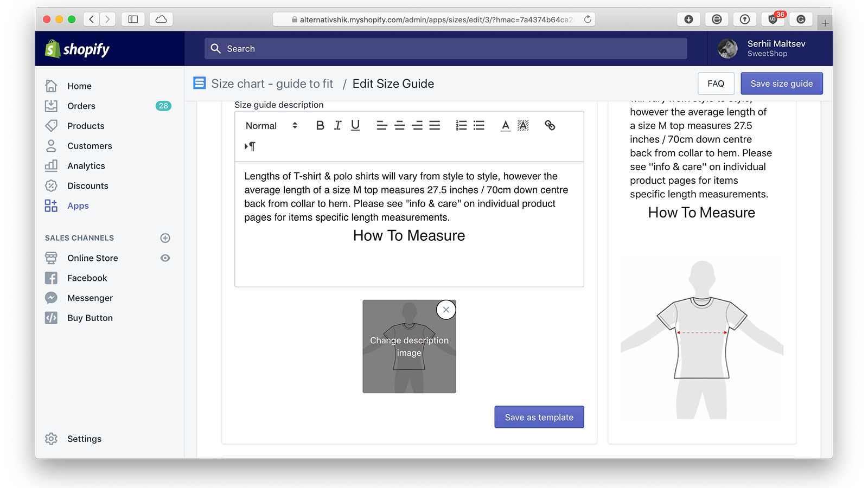Image resolution: width=868 pixels, height=488 pixels.
Task: Toggle bold formatting in editor
Action: (x=320, y=126)
